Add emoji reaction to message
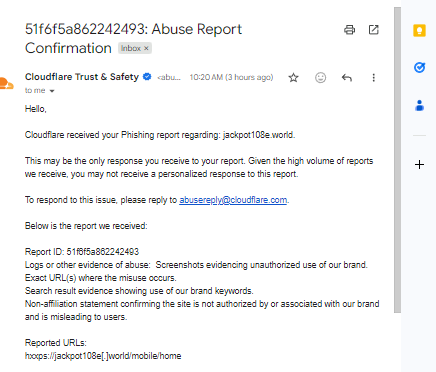The width and height of the screenshot is (436, 372). (320, 78)
